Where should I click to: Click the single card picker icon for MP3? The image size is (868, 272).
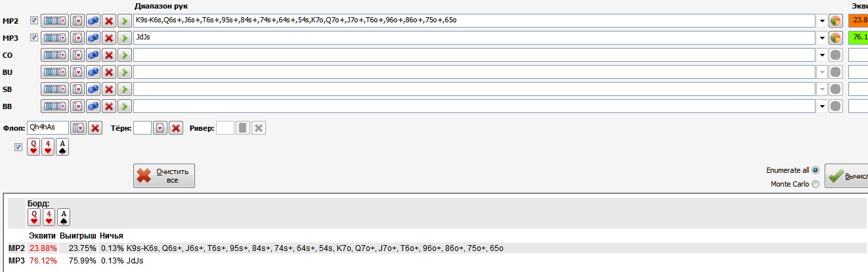tap(77, 38)
